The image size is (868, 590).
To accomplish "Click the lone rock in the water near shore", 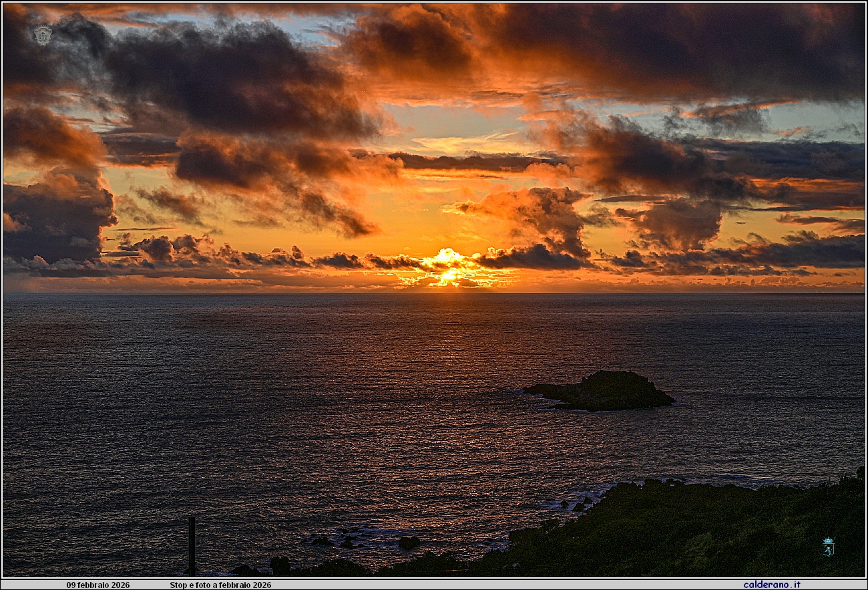I will (x=409, y=543).
